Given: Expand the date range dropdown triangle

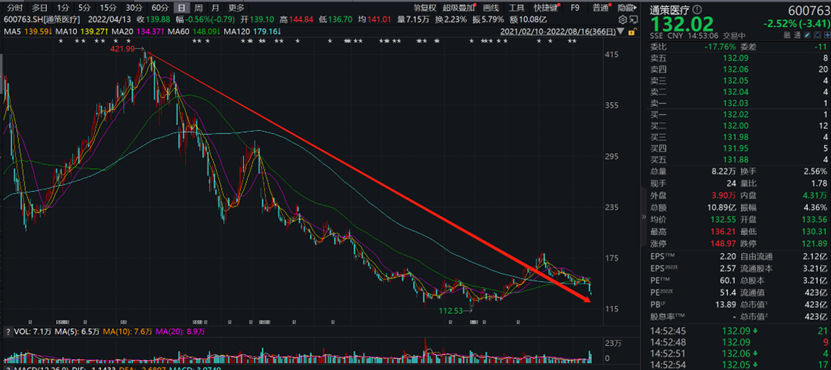Looking at the screenshot, I should coord(622,32).
